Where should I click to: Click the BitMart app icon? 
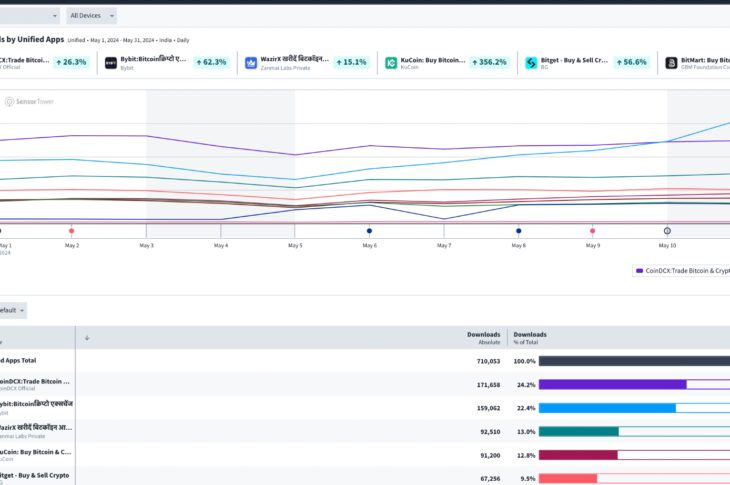[x=671, y=62]
